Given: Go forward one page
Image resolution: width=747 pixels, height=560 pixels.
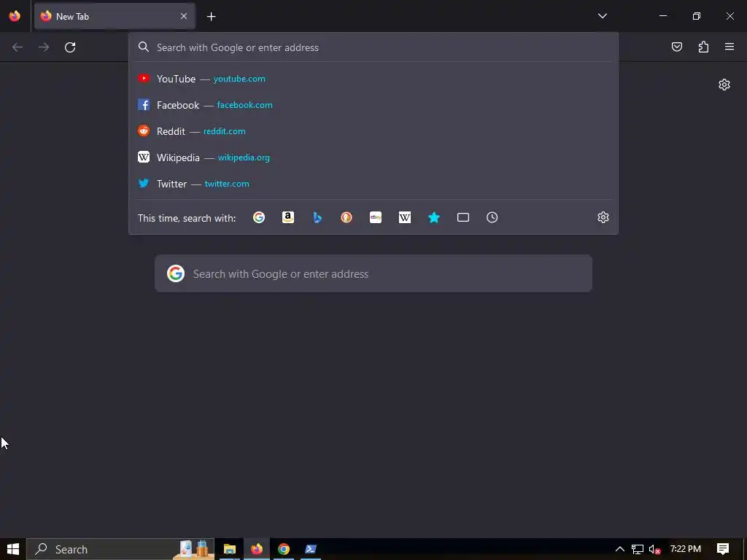Looking at the screenshot, I should (44, 47).
